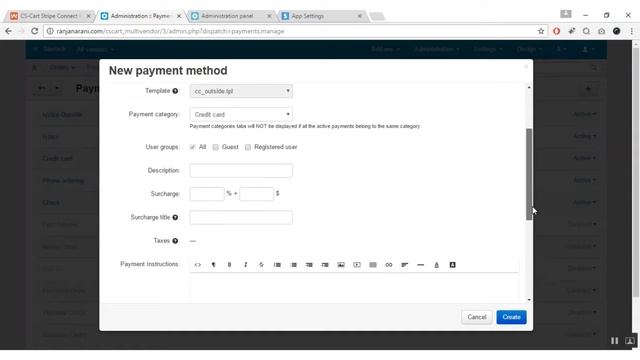Switch to Administration panel tab

(231, 16)
